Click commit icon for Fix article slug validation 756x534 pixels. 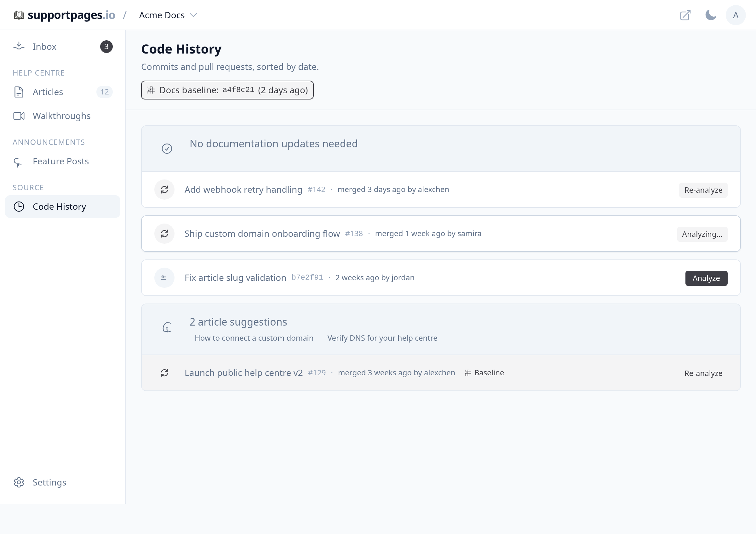click(x=164, y=278)
